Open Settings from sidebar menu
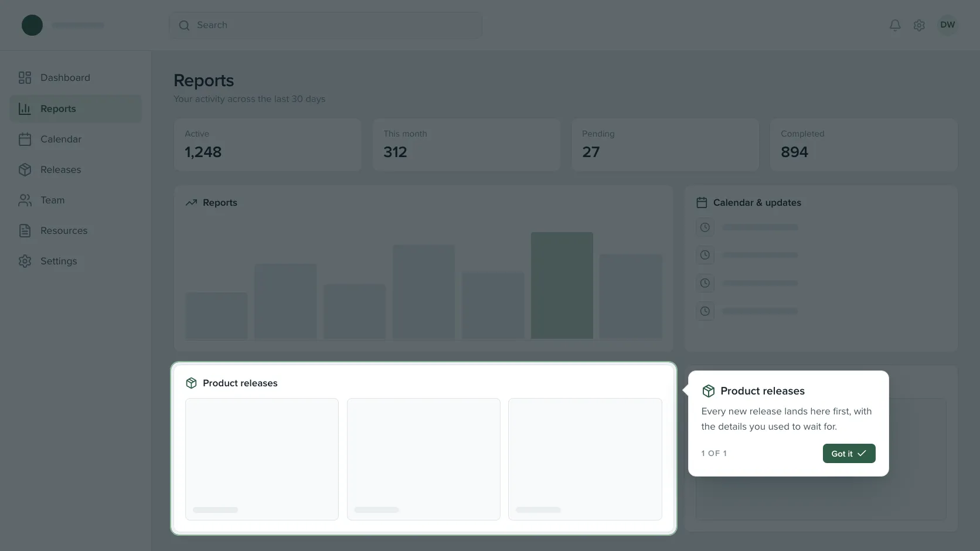Viewport: 980px width, 551px height. point(76,261)
